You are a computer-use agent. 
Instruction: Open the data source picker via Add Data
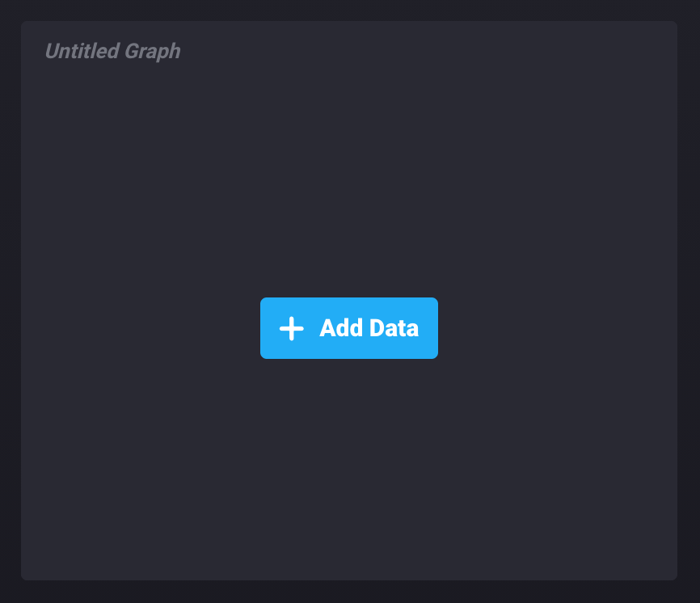click(x=348, y=328)
